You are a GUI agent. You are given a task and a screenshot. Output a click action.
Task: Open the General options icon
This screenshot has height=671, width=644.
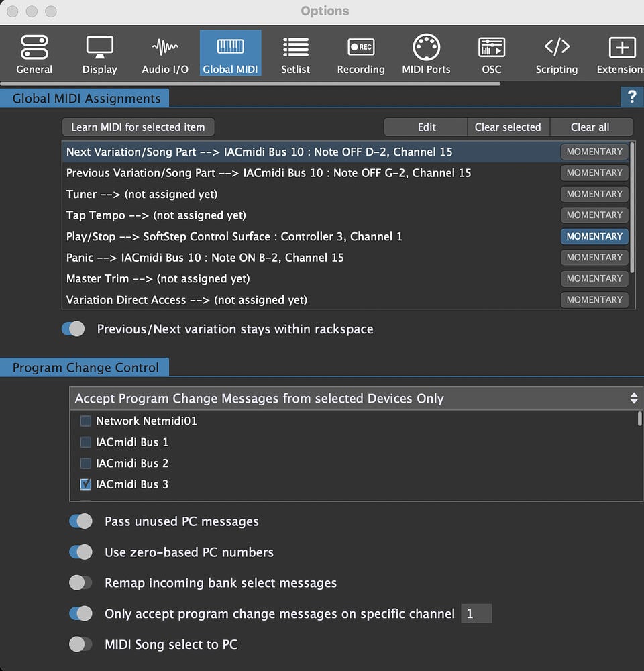(x=34, y=48)
